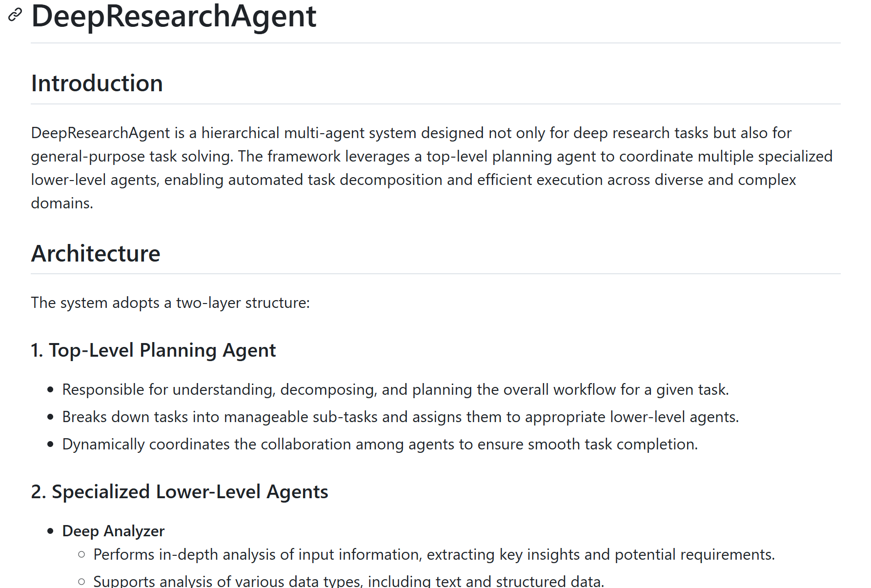871x588 pixels.
Task: Click the sentence about two-layer structure
Action: coord(170,303)
